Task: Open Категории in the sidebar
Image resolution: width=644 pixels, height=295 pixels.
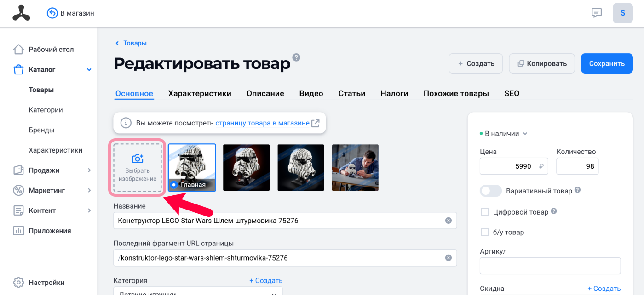Action: (x=46, y=110)
